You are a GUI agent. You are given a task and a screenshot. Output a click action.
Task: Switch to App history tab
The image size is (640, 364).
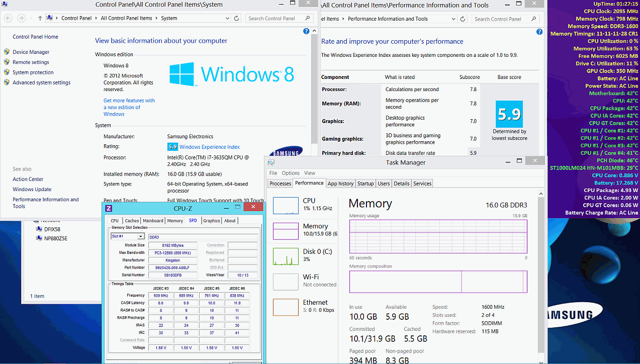(340, 184)
